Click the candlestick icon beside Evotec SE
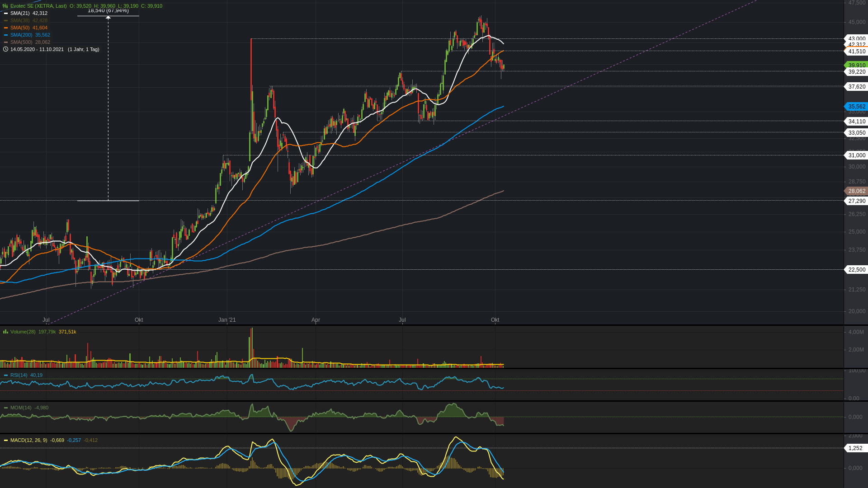 click(5, 6)
